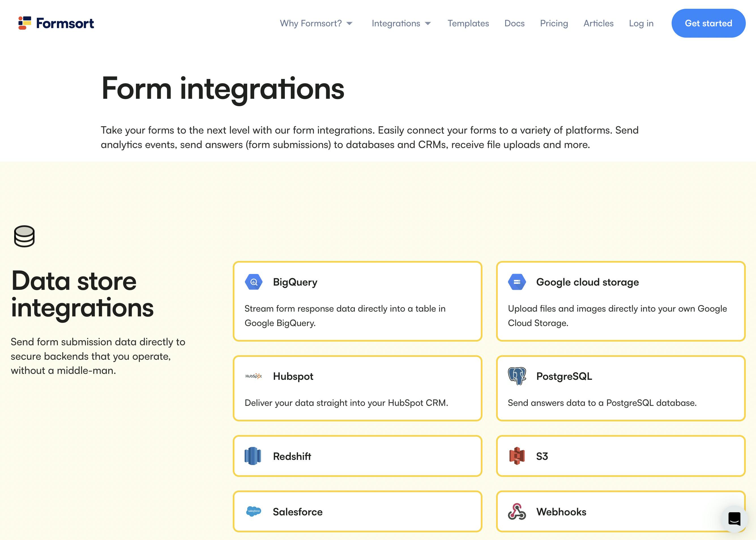
Task: Expand the Why Formsort dropdown menu
Action: [316, 23]
